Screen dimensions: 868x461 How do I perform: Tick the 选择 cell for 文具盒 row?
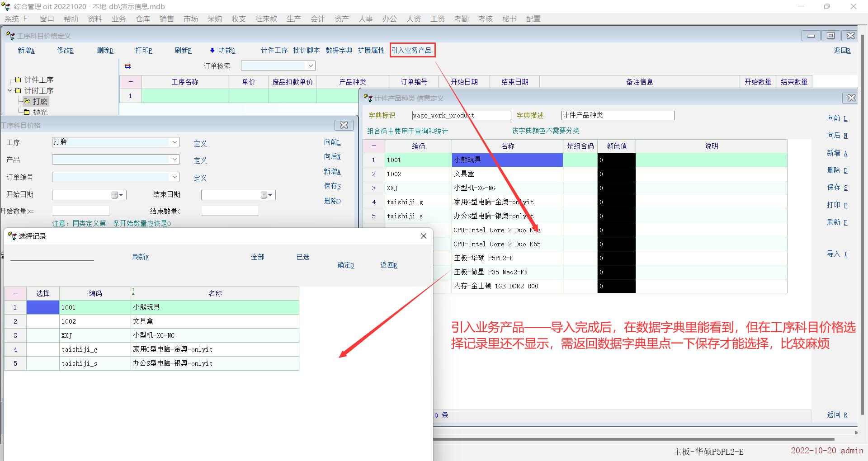(43, 321)
